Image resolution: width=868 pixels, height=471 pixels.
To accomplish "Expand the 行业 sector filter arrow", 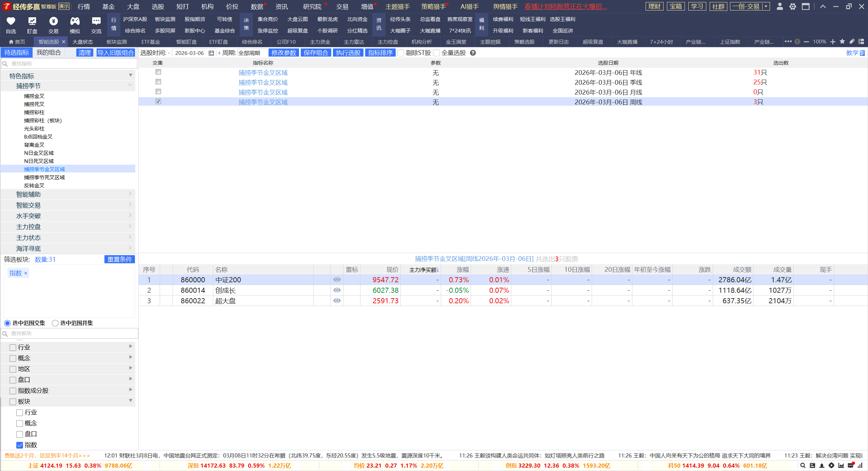I will [x=131, y=346].
